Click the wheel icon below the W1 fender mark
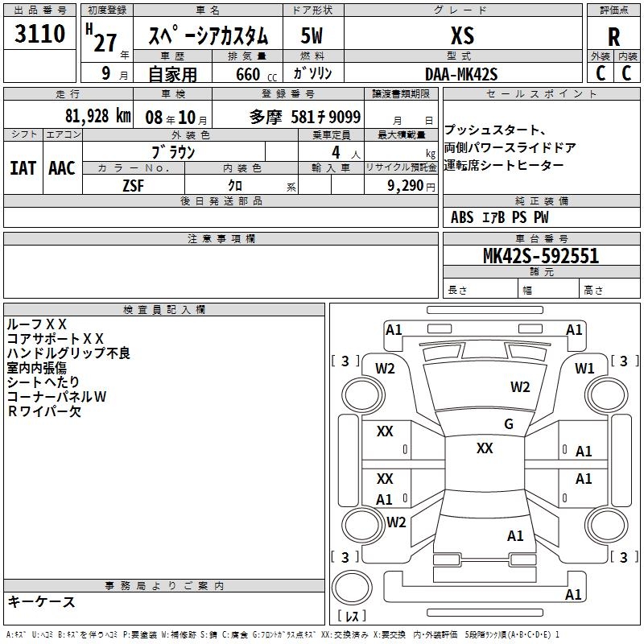Viewport: 644px width, 644px height. click(607, 395)
